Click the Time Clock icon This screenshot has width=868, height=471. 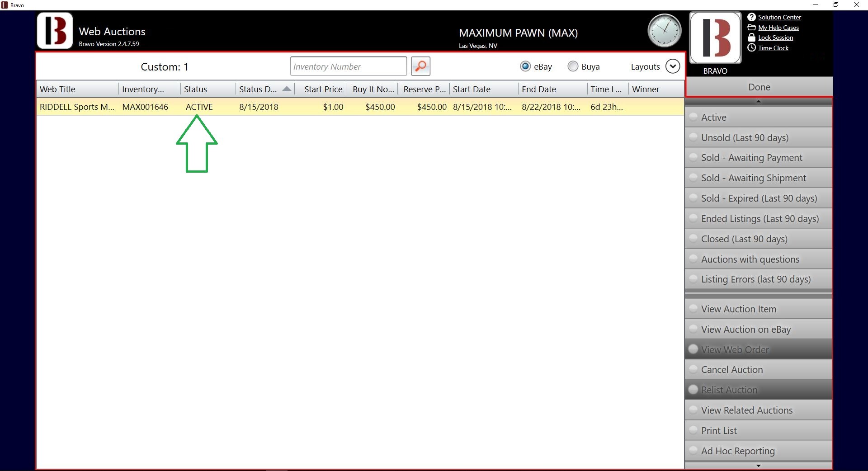coord(751,48)
